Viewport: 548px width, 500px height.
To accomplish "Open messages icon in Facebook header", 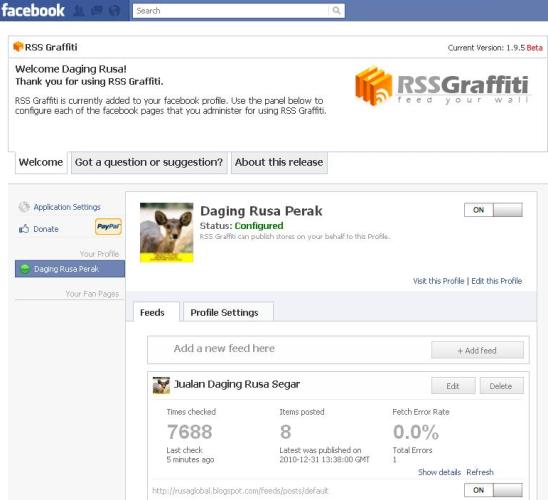I will click(96, 11).
